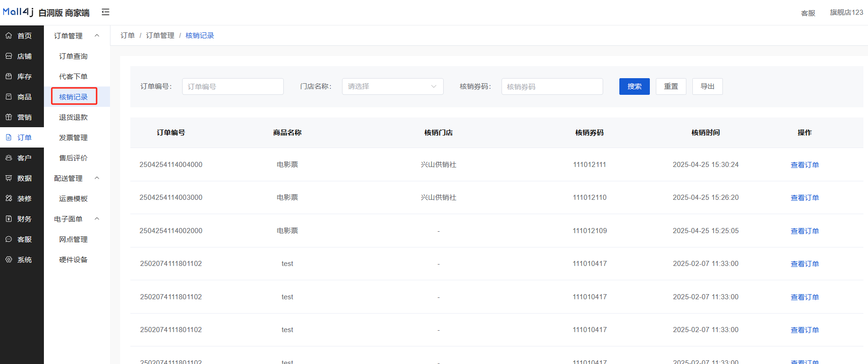Collapse the 电子面单 submenu group

(97, 219)
